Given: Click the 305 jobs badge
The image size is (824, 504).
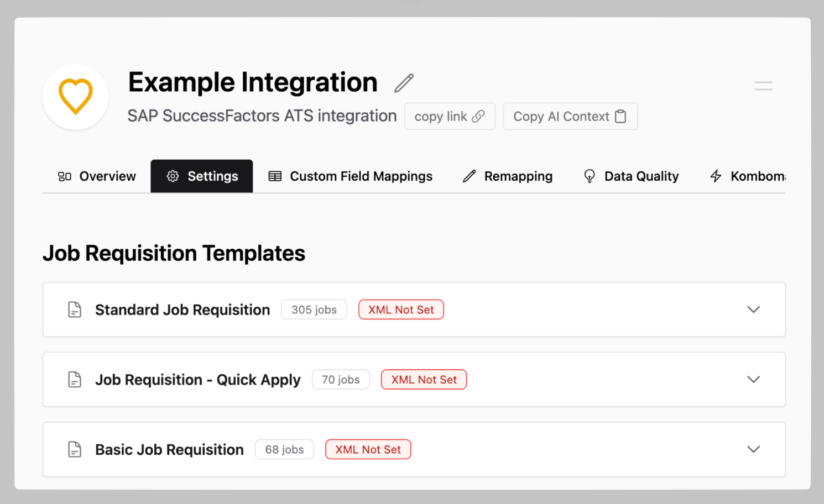Looking at the screenshot, I should [x=314, y=309].
